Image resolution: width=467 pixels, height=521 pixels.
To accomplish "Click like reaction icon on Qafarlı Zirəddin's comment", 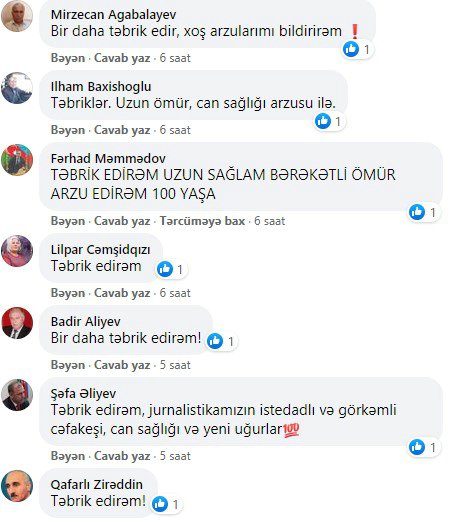I will tap(160, 504).
